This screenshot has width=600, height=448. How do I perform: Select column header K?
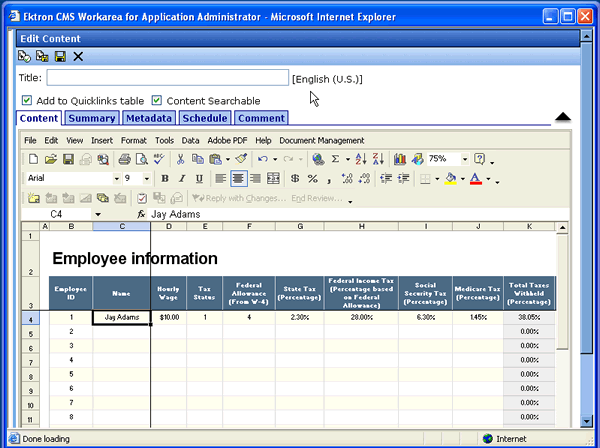coord(529,226)
